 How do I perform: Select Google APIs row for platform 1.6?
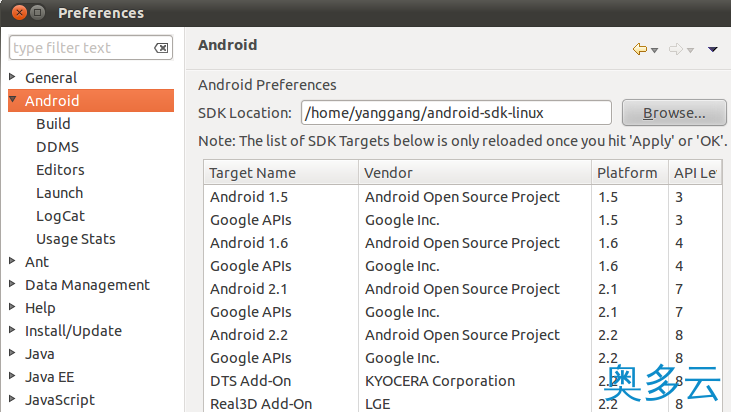point(463,266)
